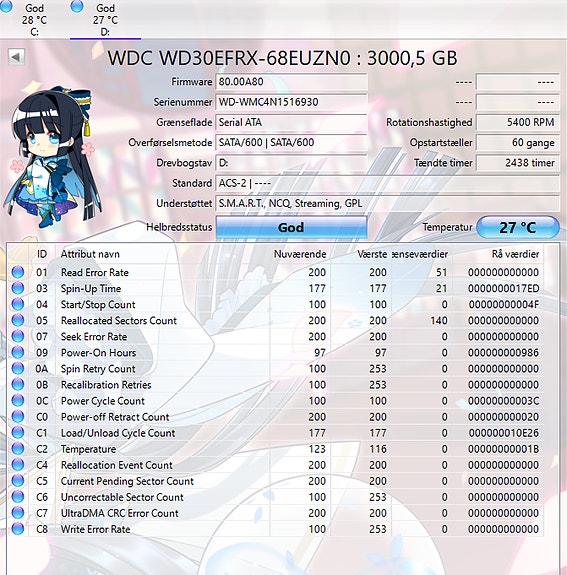Click the previous disk arrow button

[16, 57]
